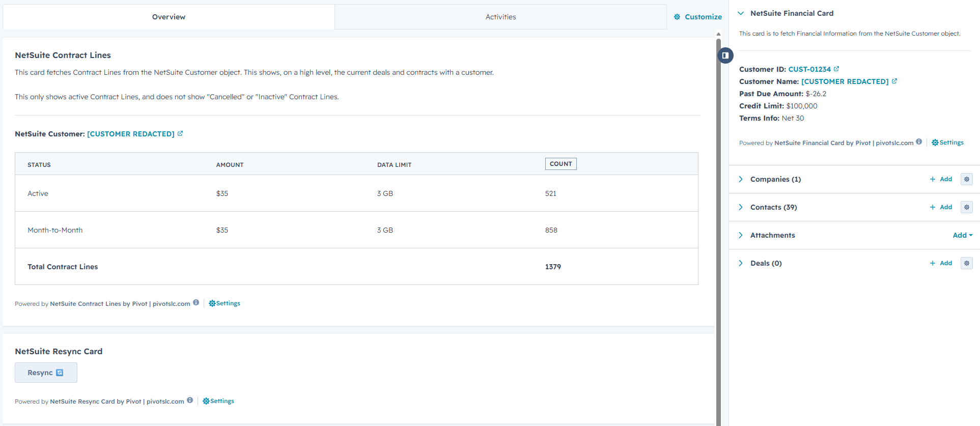Image resolution: width=980 pixels, height=426 pixels.
Task: Click external link icon beside NetSuite Customer
Action: [x=180, y=133]
